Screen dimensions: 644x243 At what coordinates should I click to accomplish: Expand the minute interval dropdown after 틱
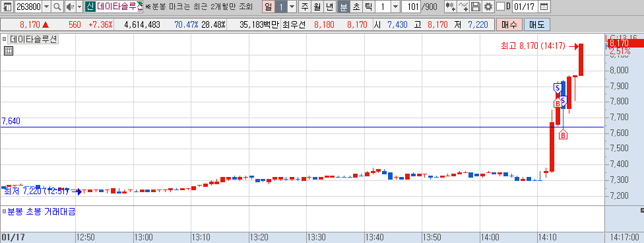(395, 7)
